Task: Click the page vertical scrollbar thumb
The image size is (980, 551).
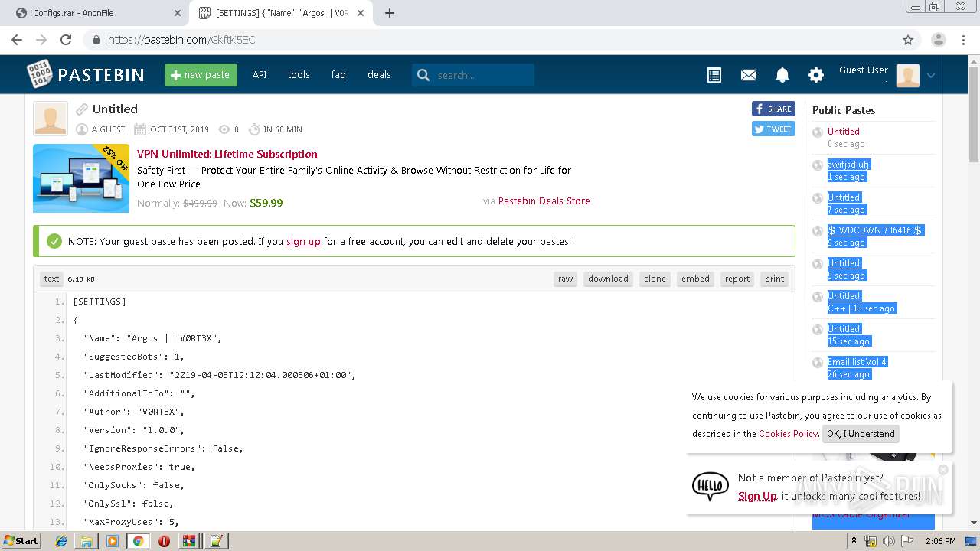Action: (974, 115)
